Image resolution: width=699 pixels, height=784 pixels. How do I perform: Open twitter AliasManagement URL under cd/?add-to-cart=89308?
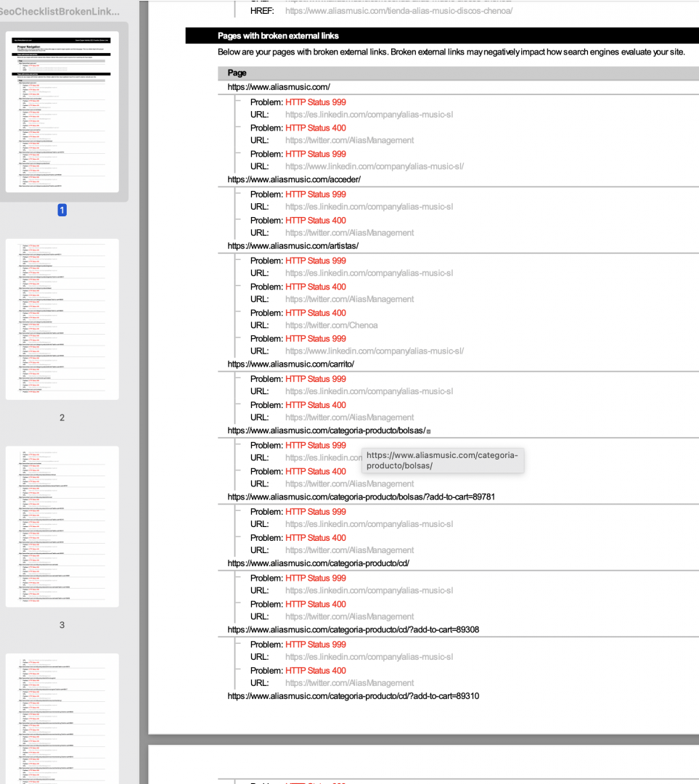349,683
